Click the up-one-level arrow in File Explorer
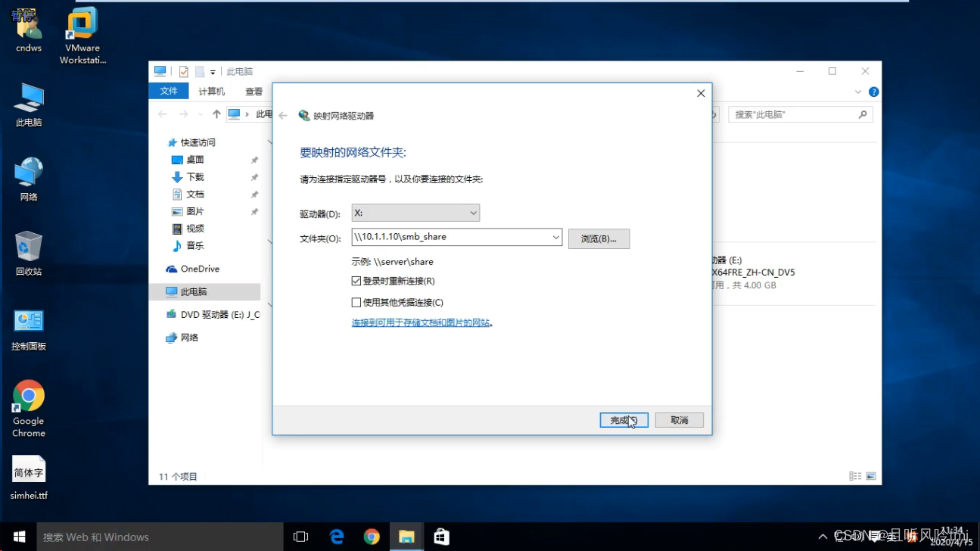This screenshot has width=980, height=551. (x=216, y=114)
